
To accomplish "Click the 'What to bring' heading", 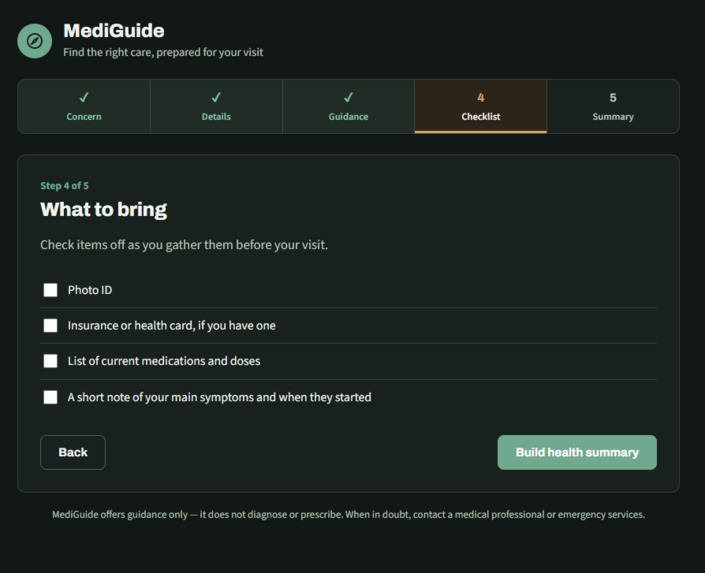I will point(103,210).
